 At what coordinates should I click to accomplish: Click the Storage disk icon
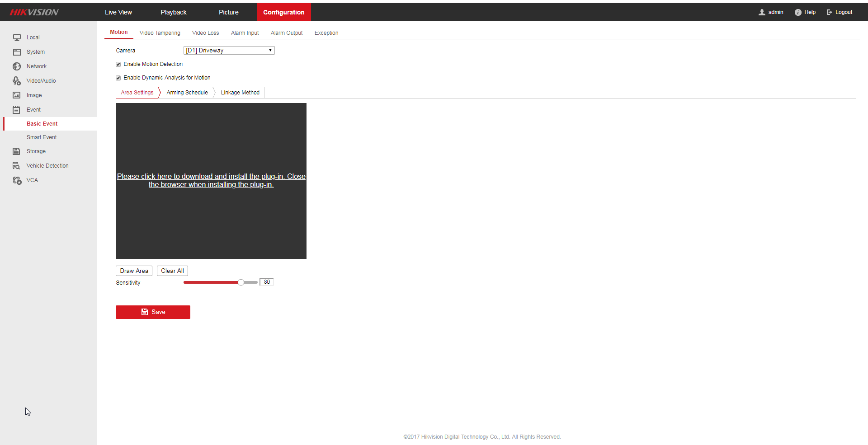(x=17, y=151)
